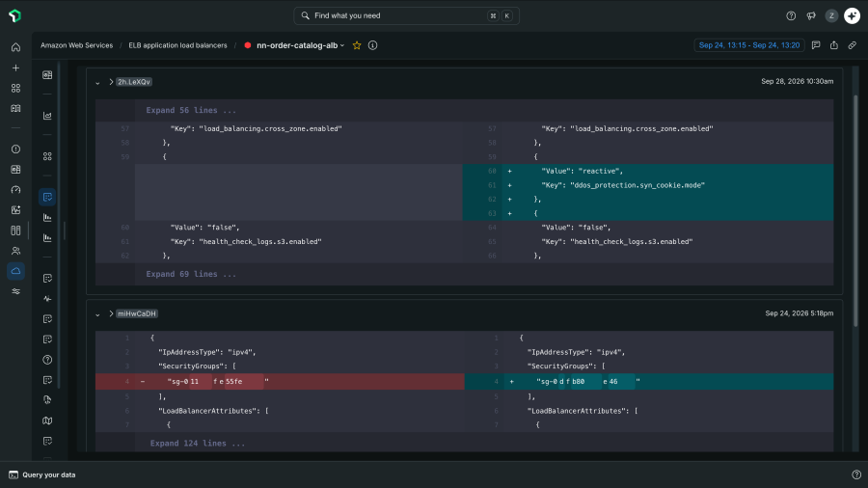Click the main content vertical scrollbar
Image resolution: width=868 pixels, height=488 pixels.
click(x=854, y=210)
